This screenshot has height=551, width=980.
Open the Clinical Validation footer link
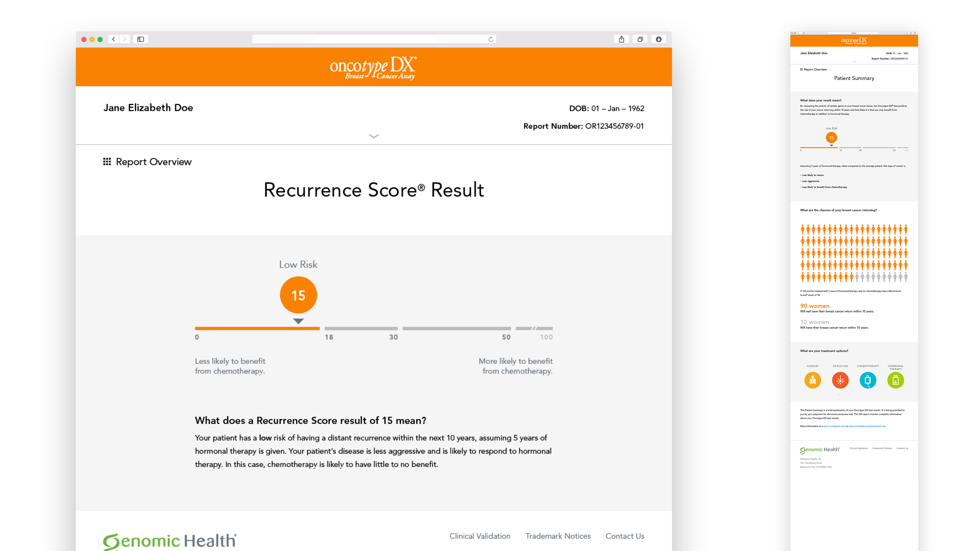[x=480, y=536]
